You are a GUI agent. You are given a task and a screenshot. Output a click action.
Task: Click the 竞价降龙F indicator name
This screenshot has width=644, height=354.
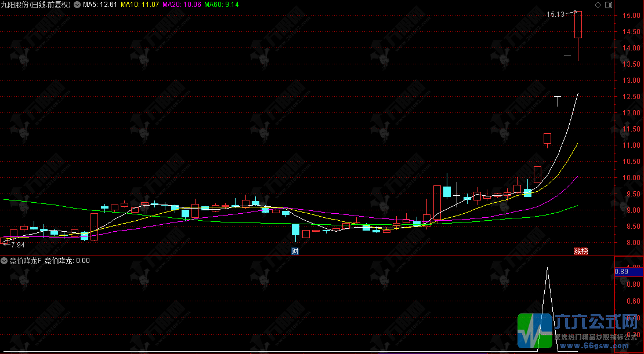coord(26,261)
